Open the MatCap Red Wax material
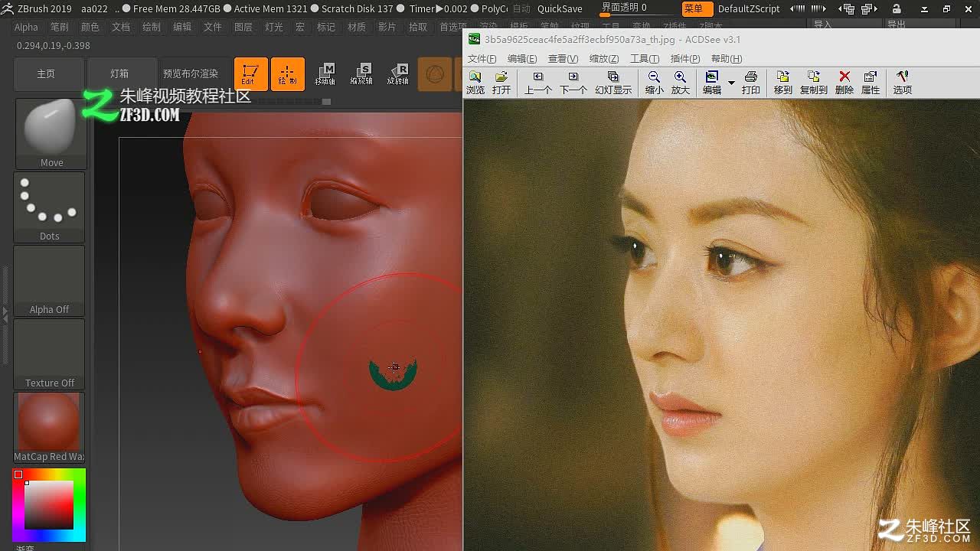Viewport: 980px width, 551px height. (49, 427)
